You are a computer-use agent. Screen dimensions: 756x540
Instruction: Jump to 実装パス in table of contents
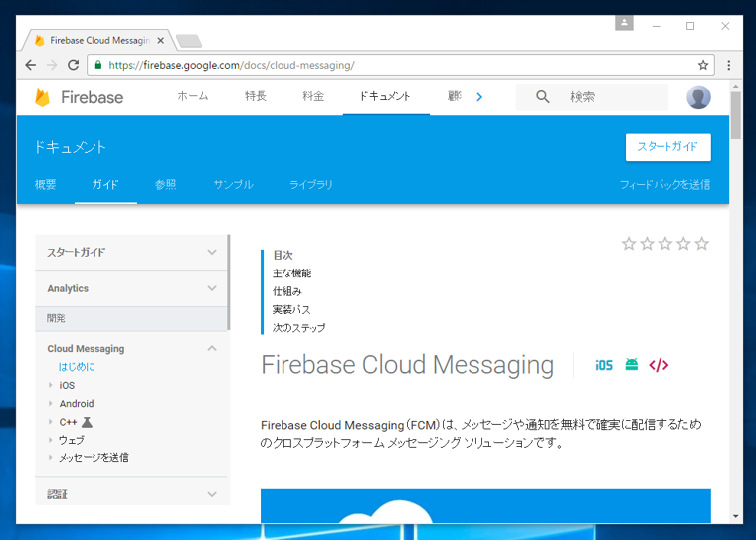[x=291, y=310]
